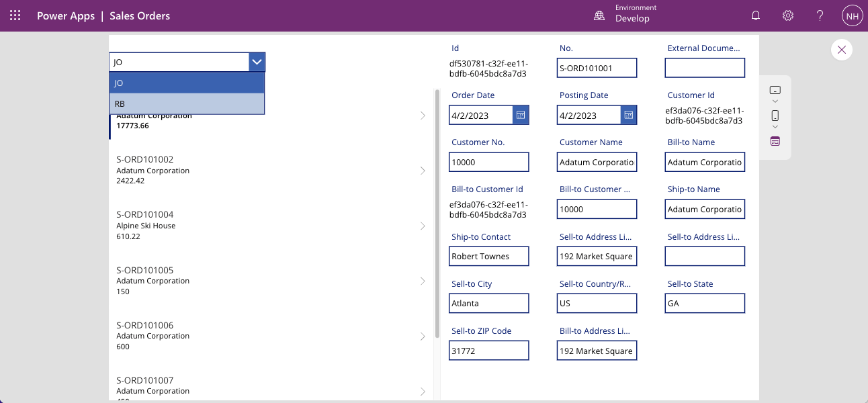Click the Customer No. field
This screenshot has height=403, width=868.
tap(489, 162)
